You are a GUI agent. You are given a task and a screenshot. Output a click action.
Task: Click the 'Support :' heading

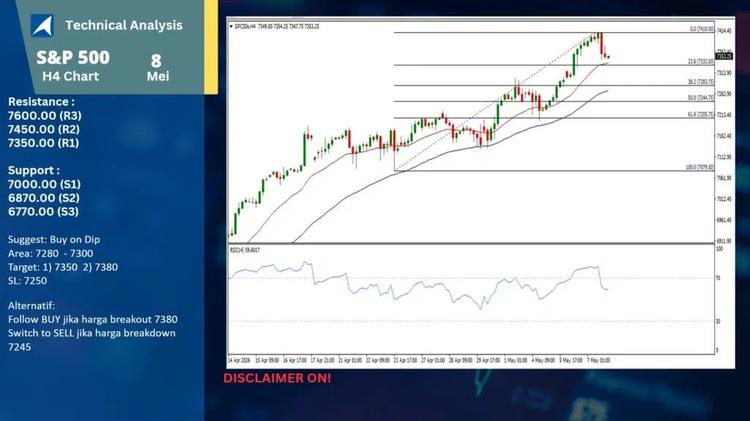(x=33, y=170)
